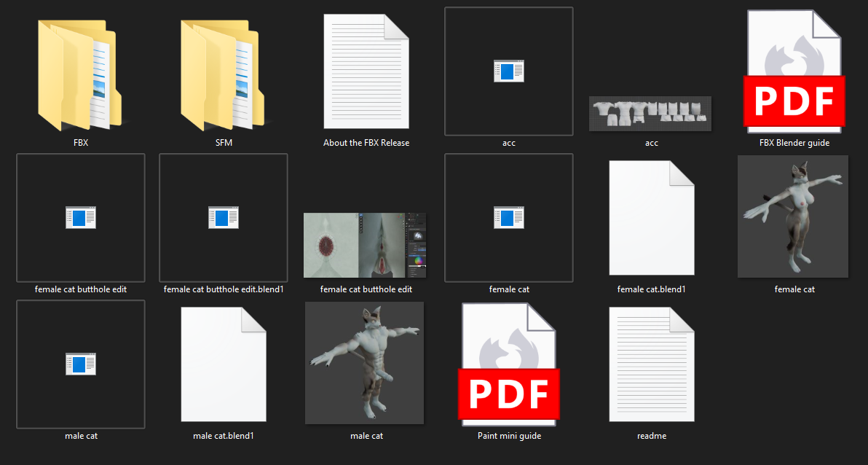Click the "female cat butthole edit.blend1" file name
The width and height of the screenshot is (868, 465).
pyautogui.click(x=224, y=289)
